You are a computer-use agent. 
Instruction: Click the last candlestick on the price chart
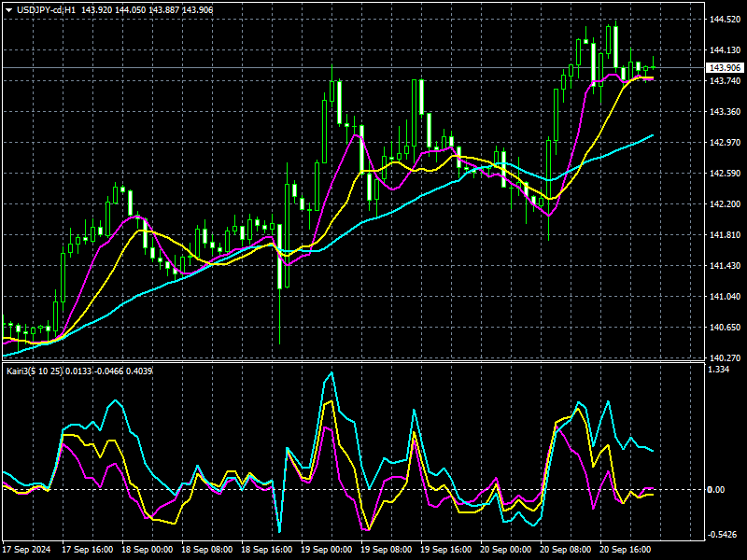(653, 67)
